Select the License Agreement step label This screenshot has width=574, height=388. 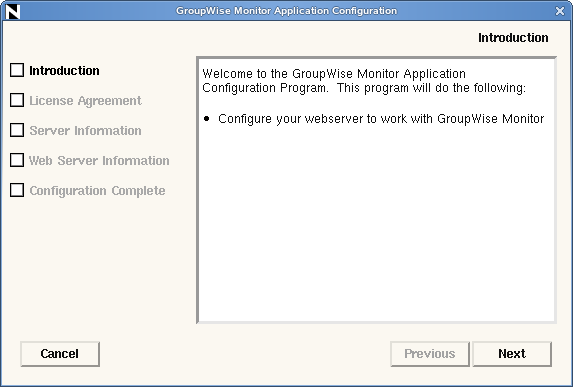click(85, 101)
